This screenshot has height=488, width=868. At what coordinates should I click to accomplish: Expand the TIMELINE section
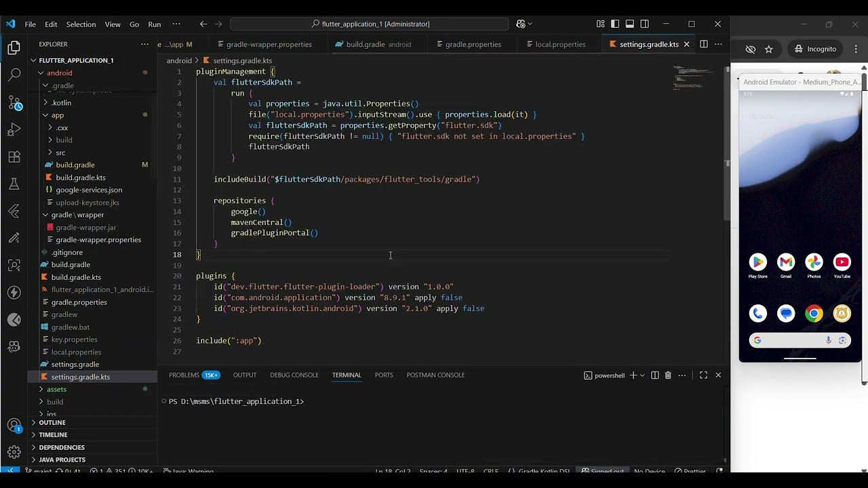[x=53, y=434]
